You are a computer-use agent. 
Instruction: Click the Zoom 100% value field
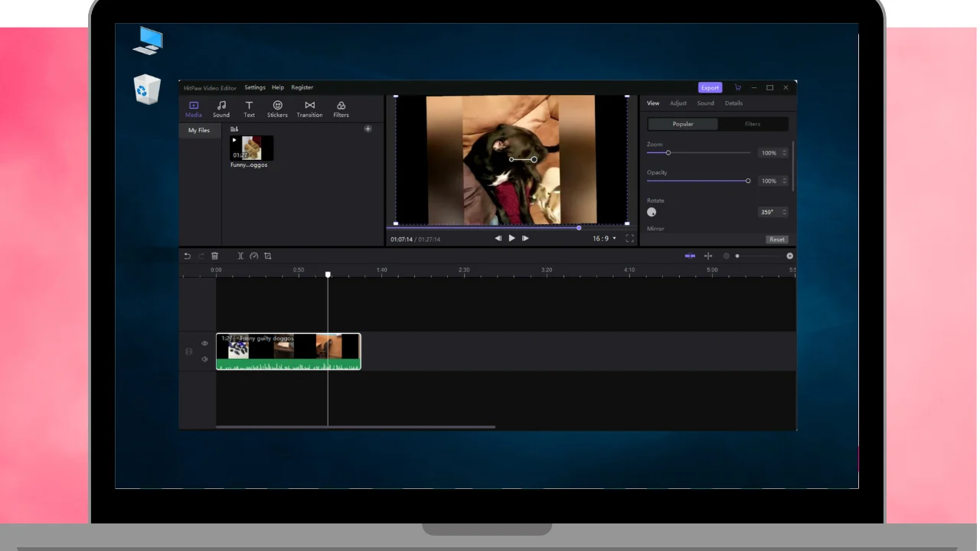pyautogui.click(x=768, y=153)
